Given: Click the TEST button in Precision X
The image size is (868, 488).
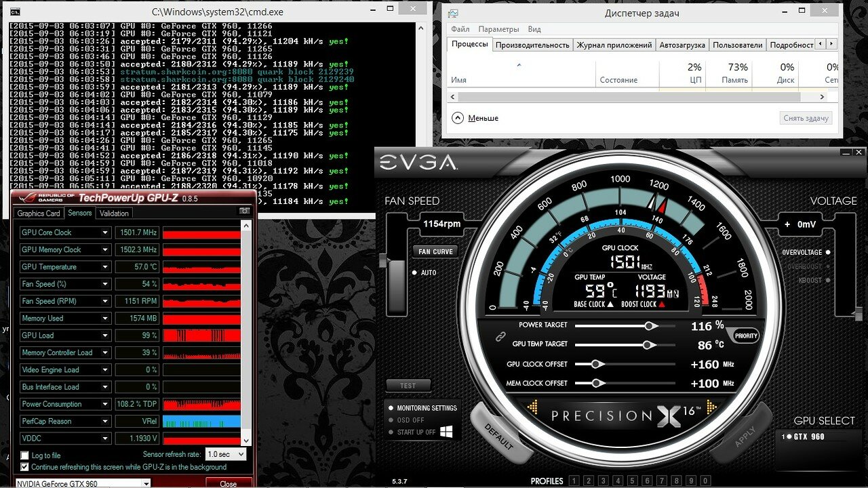Looking at the screenshot, I should pyautogui.click(x=408, y=386).
